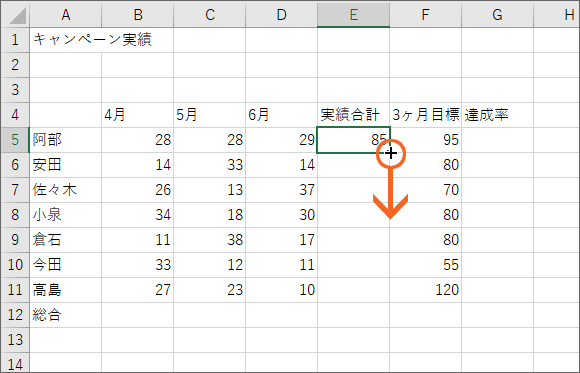Screen dimensions: 580x373
Task: Click 倉石's 6月 value 17
Action: (x=281, y=240)
